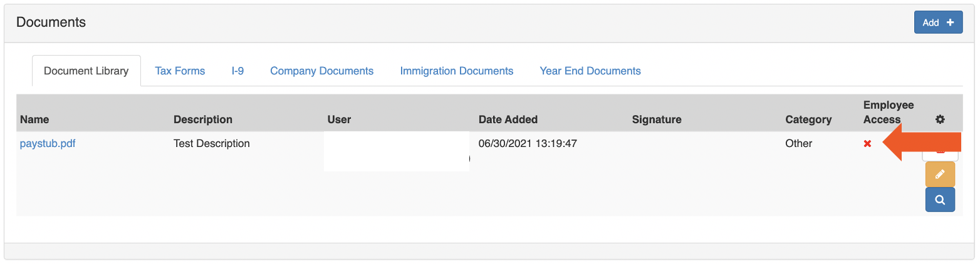This screenshot has width=980, height=264.
Task: Open the Immigration Documents tab
Action: [456, 71]
